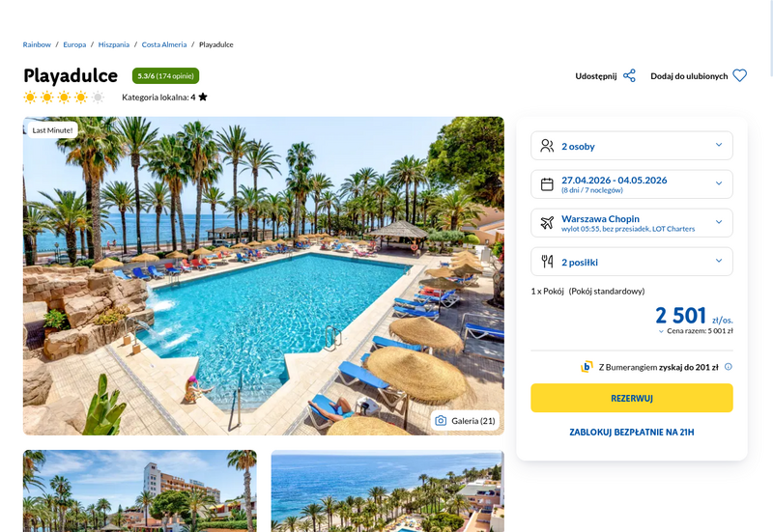Click the heart icon to add favorite

[739, 76]
